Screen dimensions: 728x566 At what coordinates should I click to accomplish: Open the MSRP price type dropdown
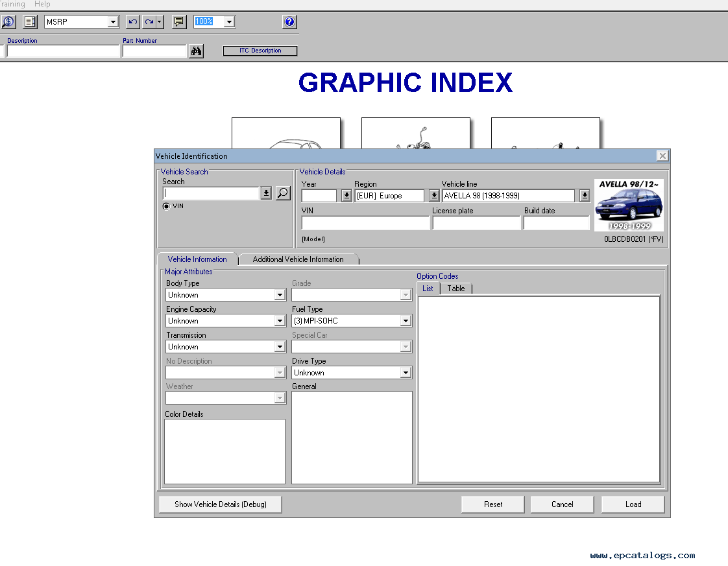click(113, 22)
